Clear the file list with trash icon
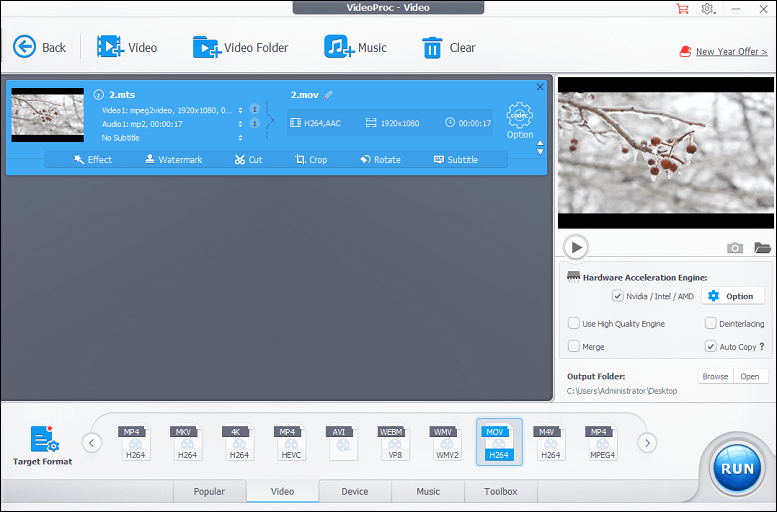Viewport: 777px width, 512px height. [448, 48]
